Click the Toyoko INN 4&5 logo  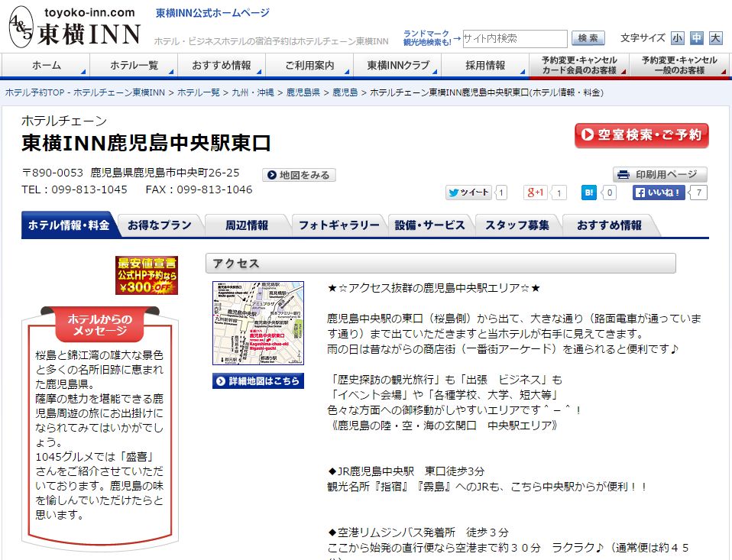(75, 27)
